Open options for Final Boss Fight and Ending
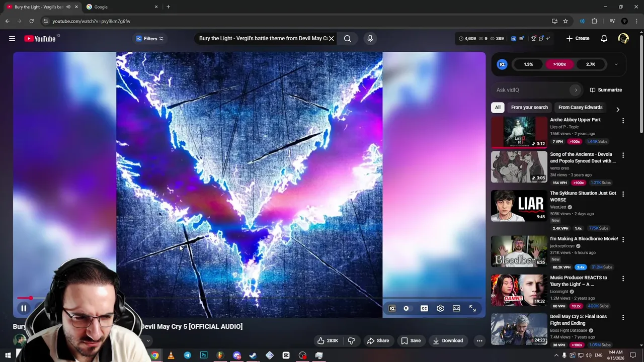Viewport: 644px width, 362px height. click(x=623, y=318)
